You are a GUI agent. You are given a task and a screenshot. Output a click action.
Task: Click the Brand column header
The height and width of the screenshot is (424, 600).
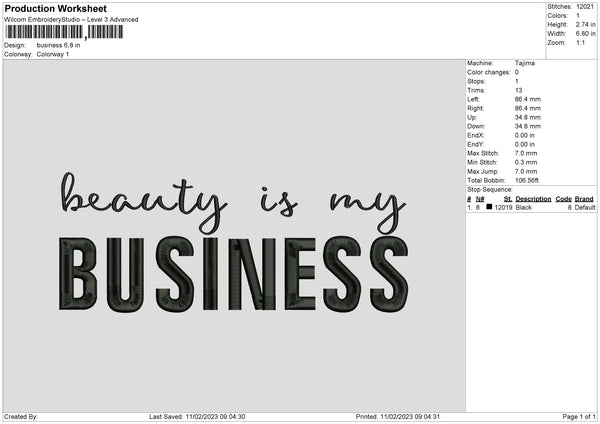click(x=584, y=199)
